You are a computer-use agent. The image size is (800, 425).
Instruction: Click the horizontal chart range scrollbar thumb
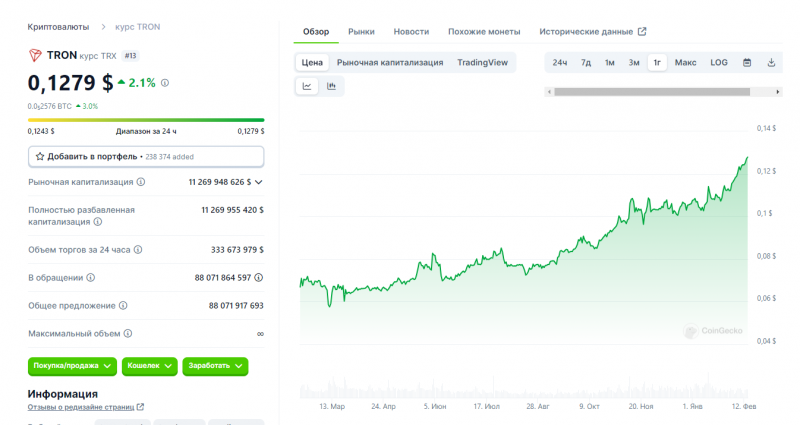(652, 92)
